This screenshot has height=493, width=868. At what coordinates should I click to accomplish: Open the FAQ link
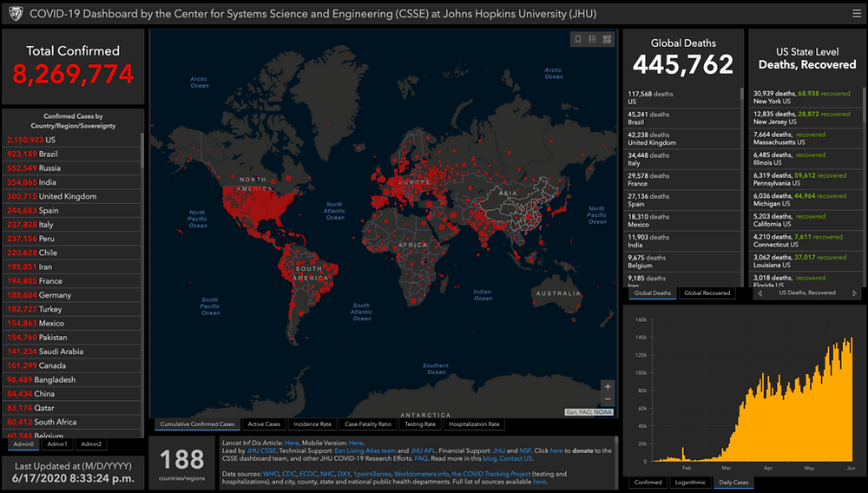pos(421,458)
